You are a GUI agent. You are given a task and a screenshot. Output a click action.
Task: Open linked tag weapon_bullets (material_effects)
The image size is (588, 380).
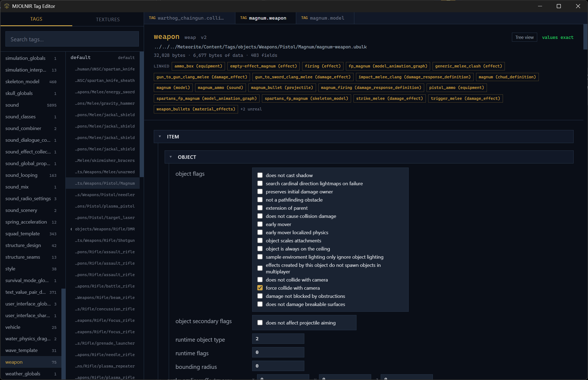(x=196, y=109)
